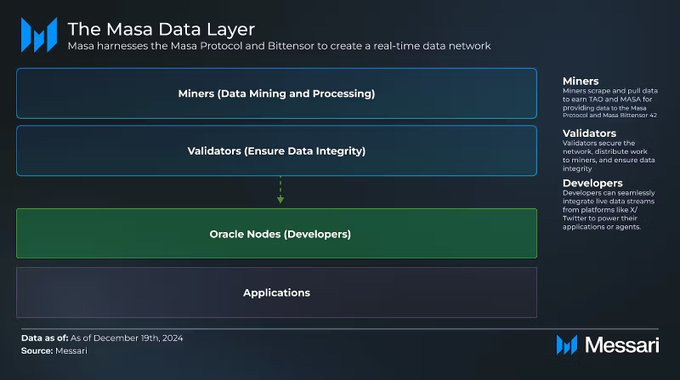Click the "The Masa Data Layer" title
The height and width of the screenshot is (380, 680).
point(161,29)
